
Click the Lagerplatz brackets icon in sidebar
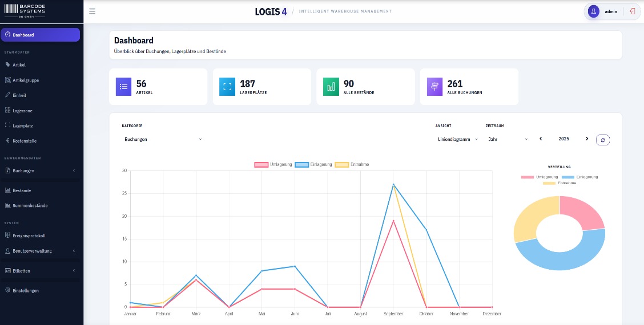click(7, 125)
